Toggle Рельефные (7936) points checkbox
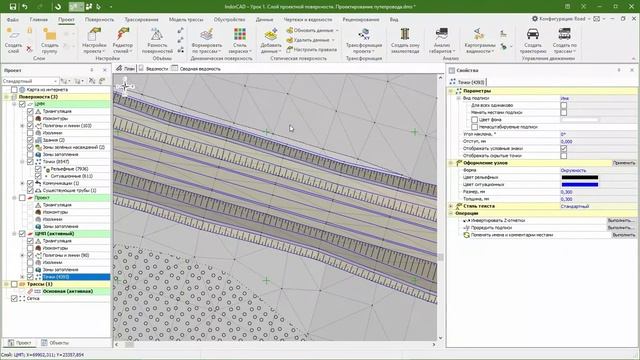This screenshot has width=640, height=360. [38, 169]
